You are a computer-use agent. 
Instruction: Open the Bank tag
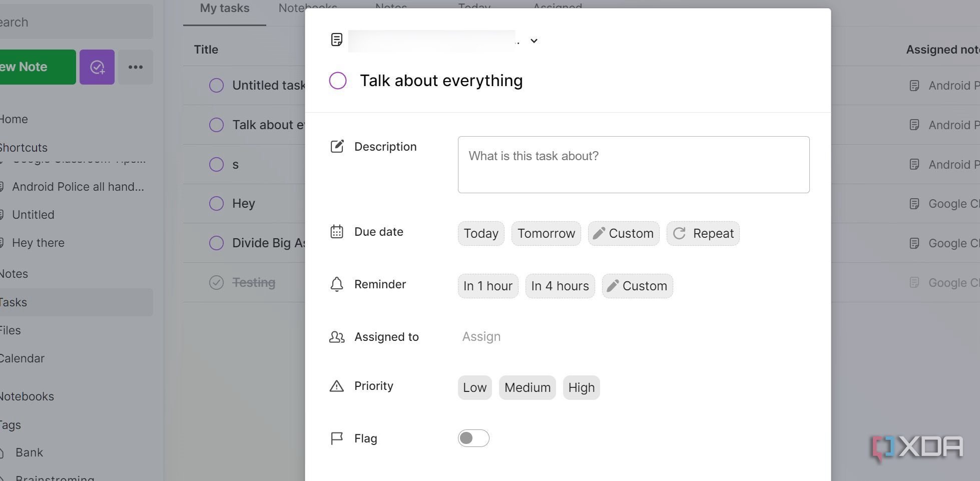(29, 452)
